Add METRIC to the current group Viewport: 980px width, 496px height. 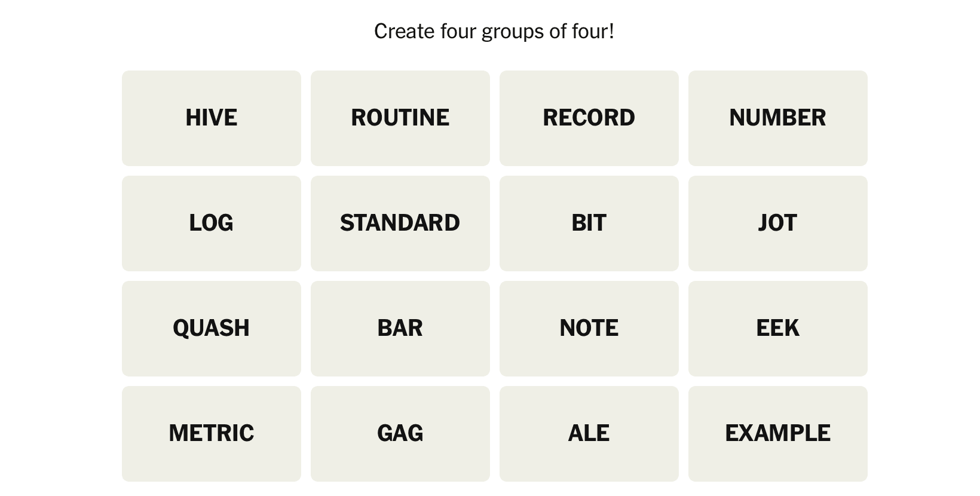point(211,433)
